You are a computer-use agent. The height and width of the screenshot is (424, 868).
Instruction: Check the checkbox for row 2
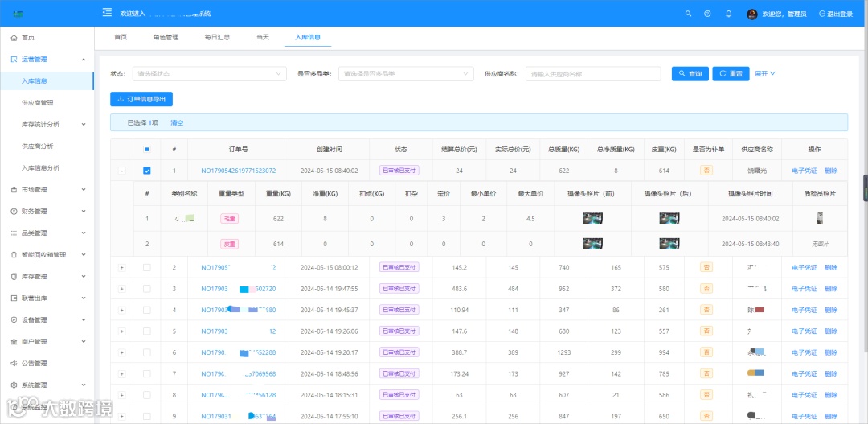(x=147, y=267)
